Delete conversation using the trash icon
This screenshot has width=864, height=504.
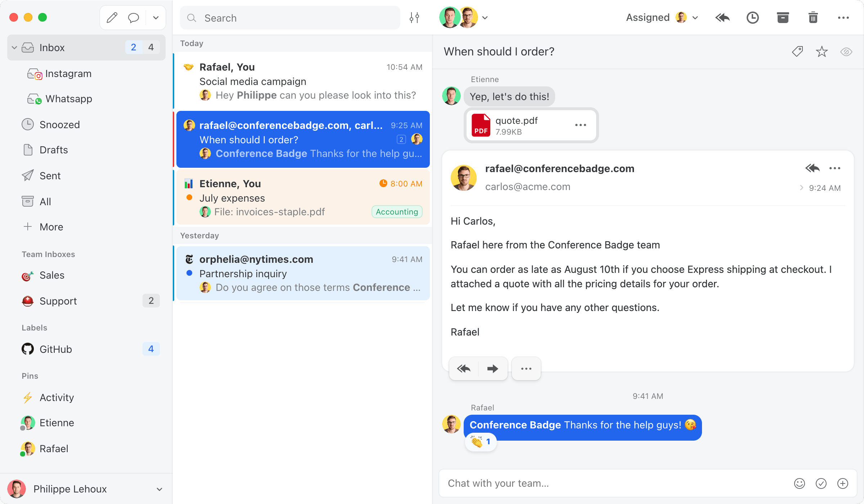pyautogui.click(x=813, y=18)
